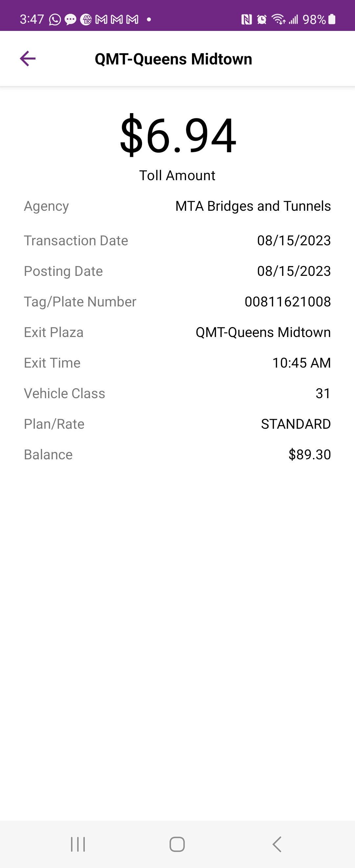Screen dimensions: 355x868
Task: Select the $6.94 toll amount
Action: coord(178,135)
